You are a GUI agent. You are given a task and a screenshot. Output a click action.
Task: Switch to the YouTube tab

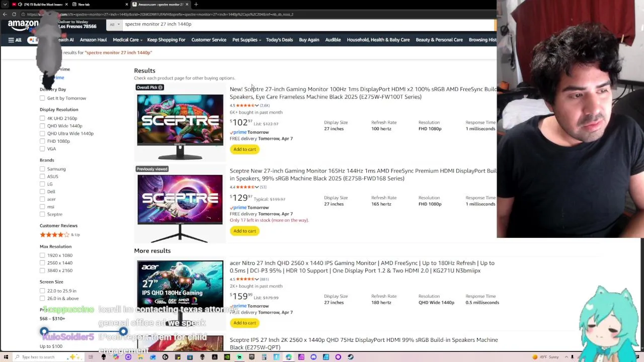[39, 5]
